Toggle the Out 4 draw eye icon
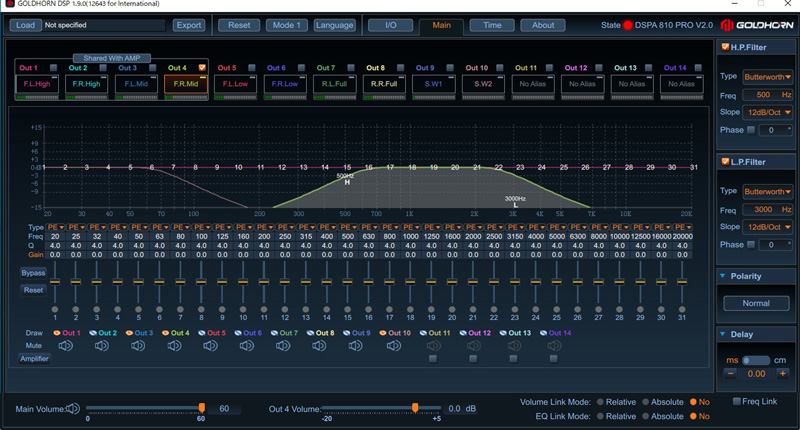Screen dimensions: 800x430 [x=165, y=333]
